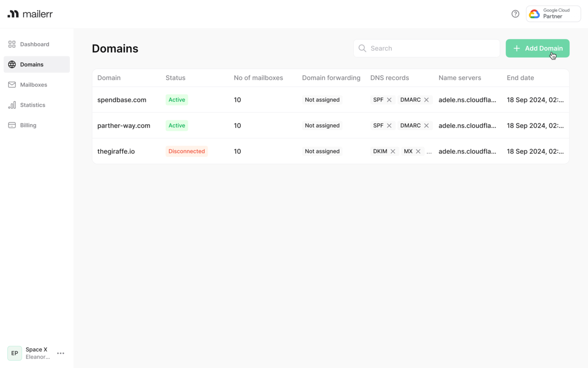Remove the DKIM record on thegiraffe.io
Viewport: 588px width, 368px height.
pyautogui.click(x=393, y=151)
